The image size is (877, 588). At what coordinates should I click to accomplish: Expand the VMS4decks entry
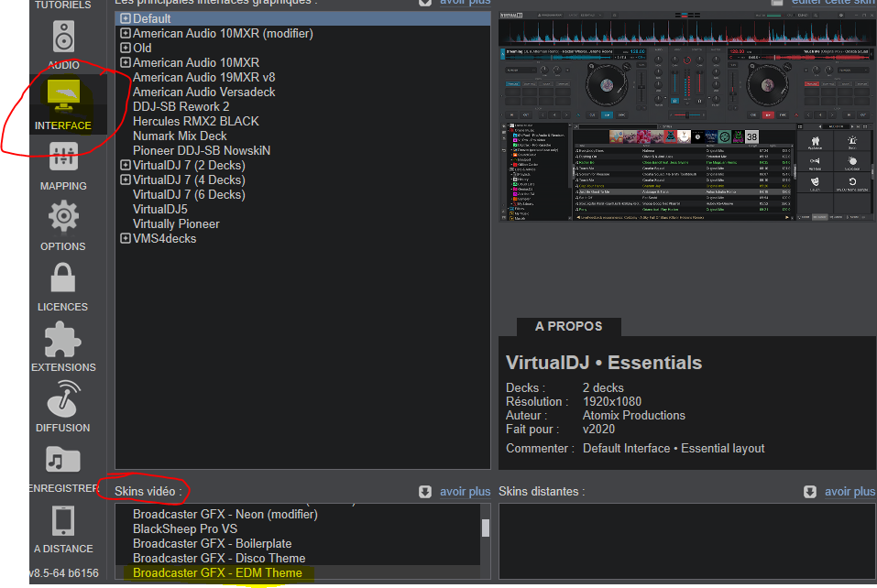(x=126, y=238)
